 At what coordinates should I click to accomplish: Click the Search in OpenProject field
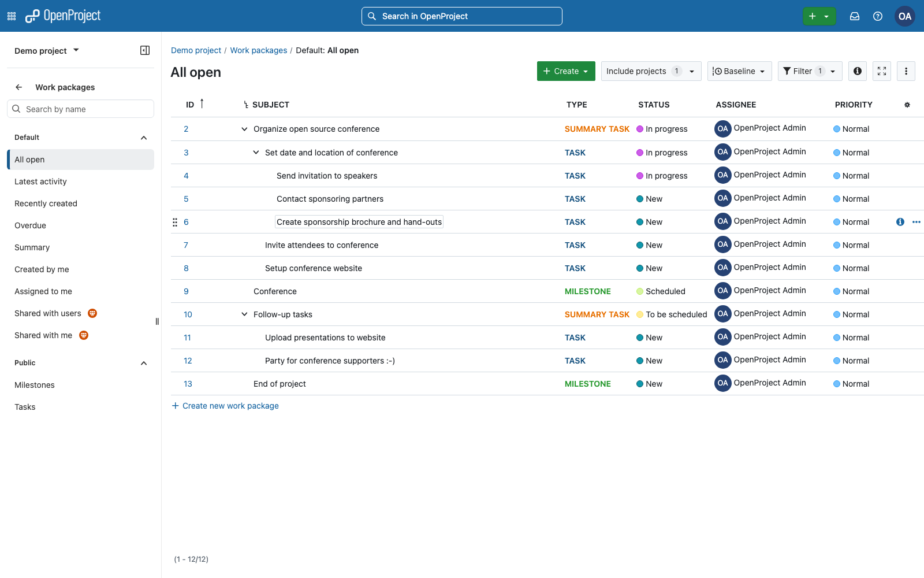coord(462,16)
